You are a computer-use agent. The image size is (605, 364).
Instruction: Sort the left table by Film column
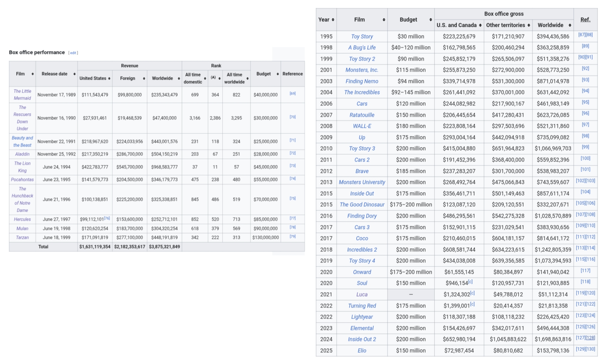coord(33,74)
